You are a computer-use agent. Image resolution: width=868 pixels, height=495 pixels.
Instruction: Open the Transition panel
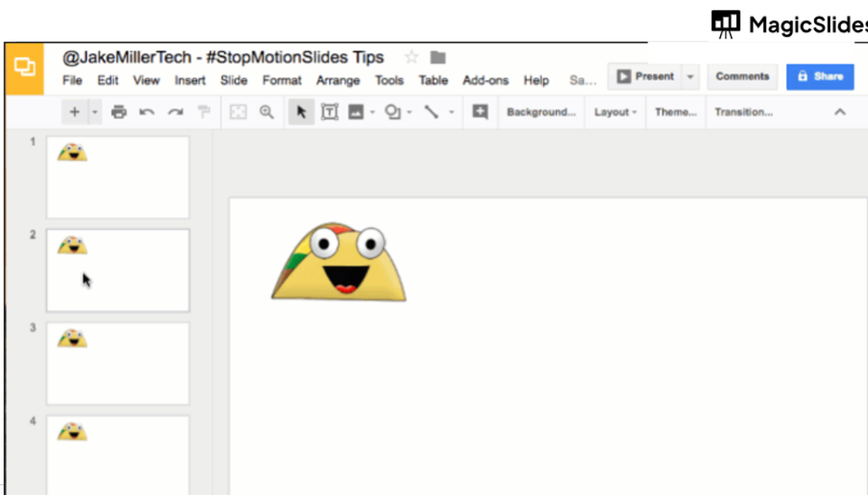(x=743, y=112)
